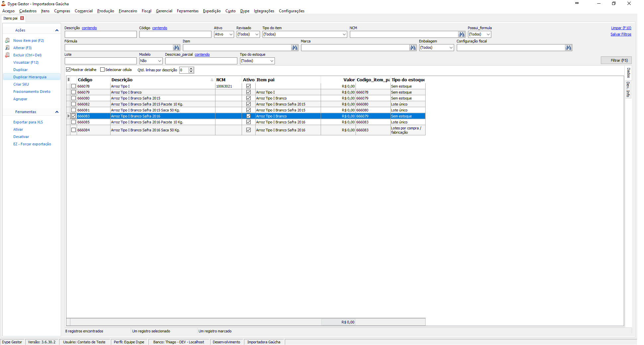Click the Alterar (F3) icon
The height and width of the screenshot is (345, 644).
click(x=7, y=48)
